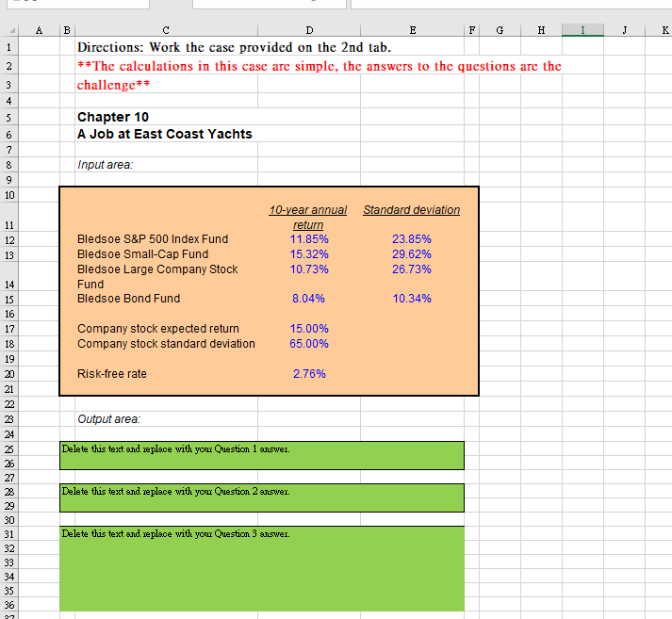Select column D header
The height and width of the screenshot is (619, 672).
click(309, 30)
